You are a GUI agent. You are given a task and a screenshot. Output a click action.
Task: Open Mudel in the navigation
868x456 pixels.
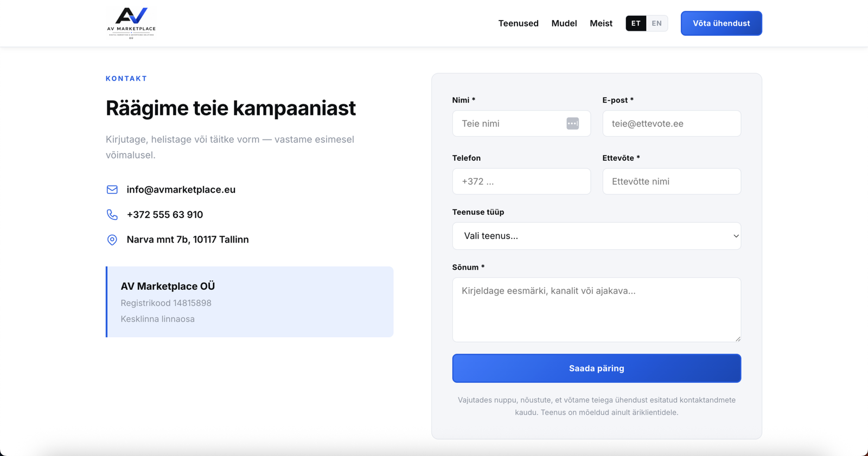[x=564, y=23]
